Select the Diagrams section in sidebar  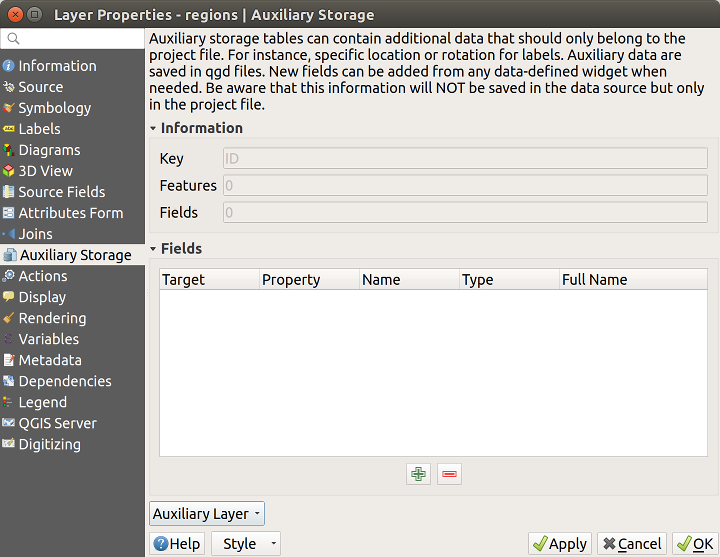[x=48, y=150]
